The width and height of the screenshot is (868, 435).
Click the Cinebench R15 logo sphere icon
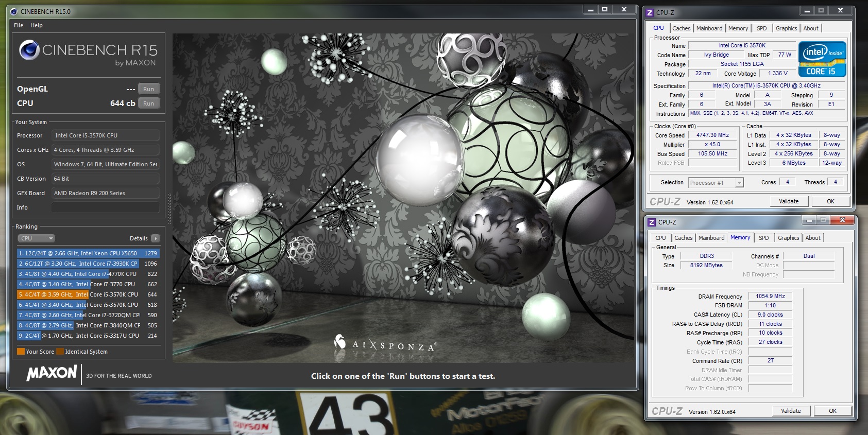click(29, 50)
